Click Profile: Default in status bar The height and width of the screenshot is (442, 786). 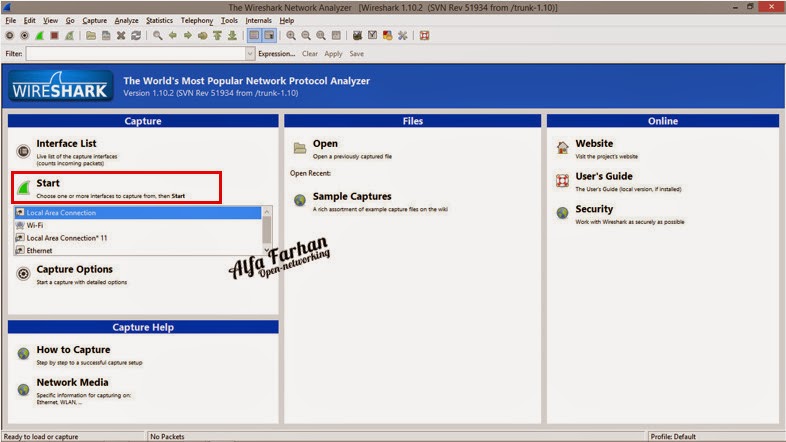click(673, 436)
